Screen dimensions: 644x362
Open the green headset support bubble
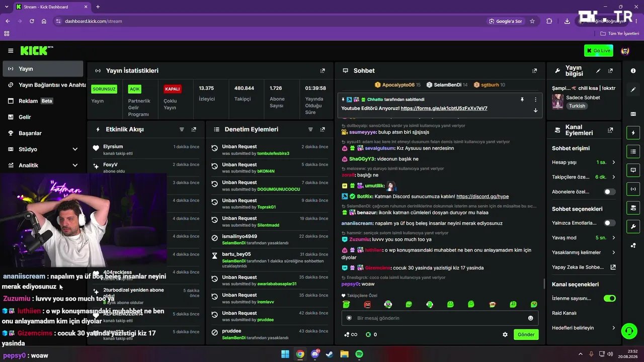click(629, 331)
